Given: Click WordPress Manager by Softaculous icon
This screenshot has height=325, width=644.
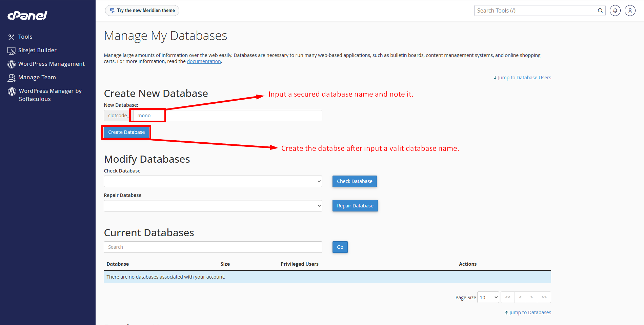Looking at the screenshot, I should tap(12, 92).
